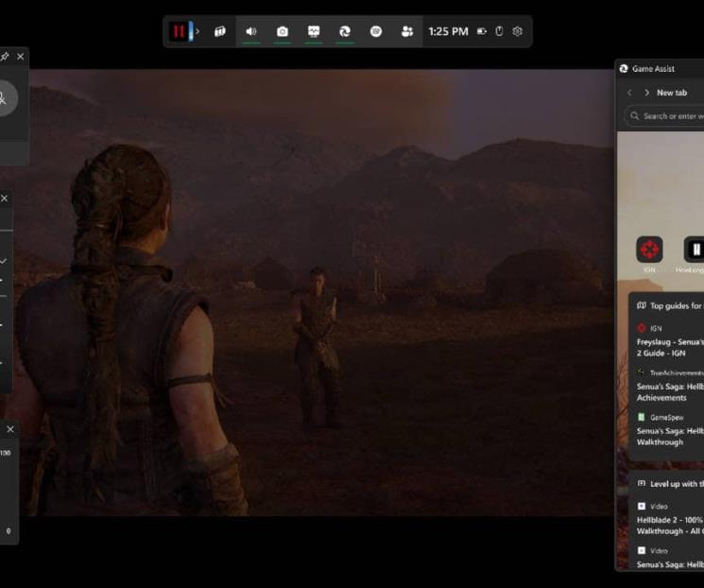Screen dimensions: 704x588
Task: Open the IGN quick link tile
Action: pyautogui.click(x=649, y=250)
